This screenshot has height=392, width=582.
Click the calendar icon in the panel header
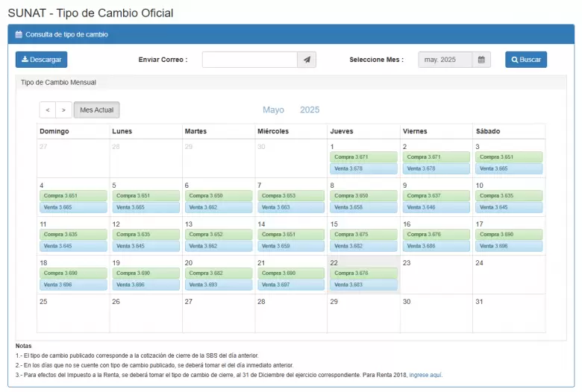[x=19, y=34]
